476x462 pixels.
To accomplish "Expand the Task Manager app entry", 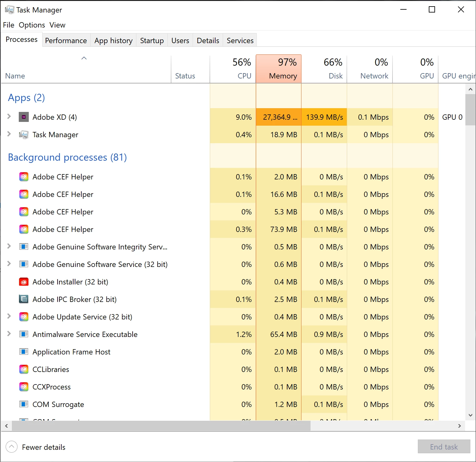I will (9, 134).
